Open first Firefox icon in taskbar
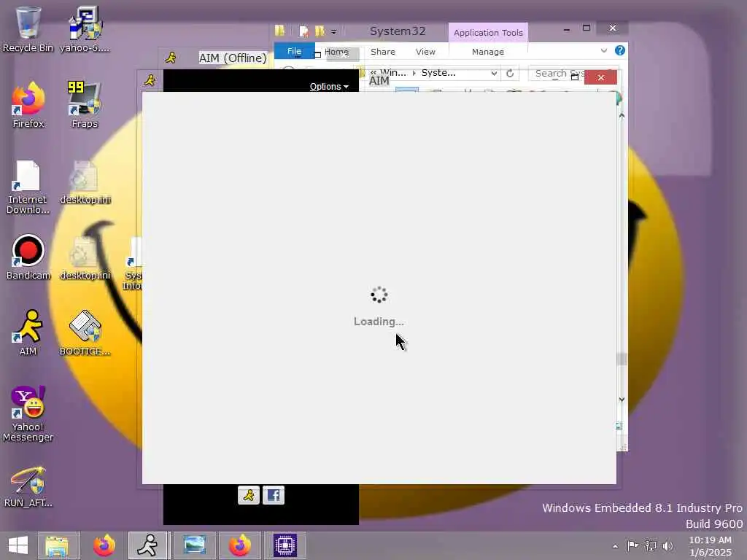Viewport: 747px width, 560px height. [104, 545]
